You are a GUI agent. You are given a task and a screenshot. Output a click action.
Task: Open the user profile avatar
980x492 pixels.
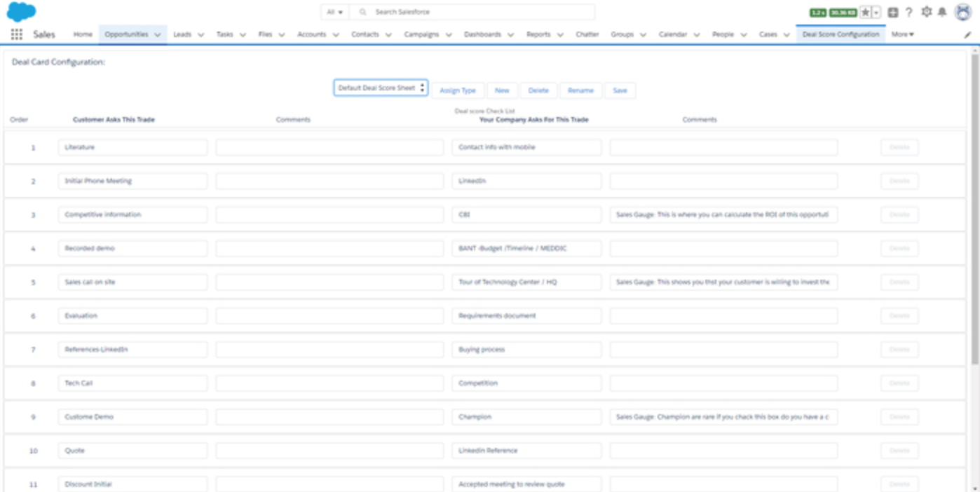click(962, 12)
